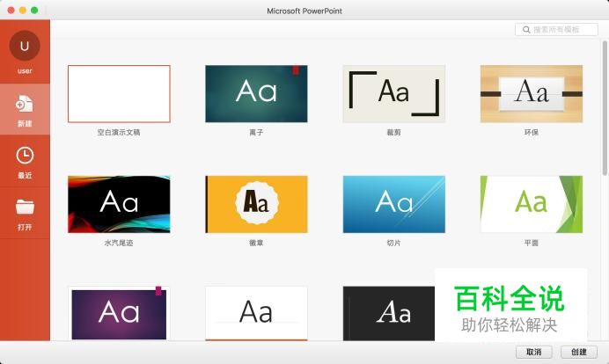
Task: Select the blank 空白演示文稿 template
Action: 119,94
